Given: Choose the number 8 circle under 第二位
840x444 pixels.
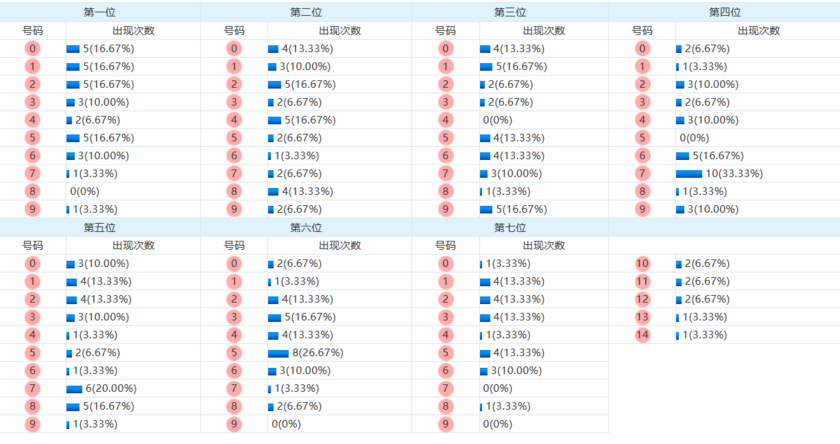Looking at the screenshot, I should 234,191.
